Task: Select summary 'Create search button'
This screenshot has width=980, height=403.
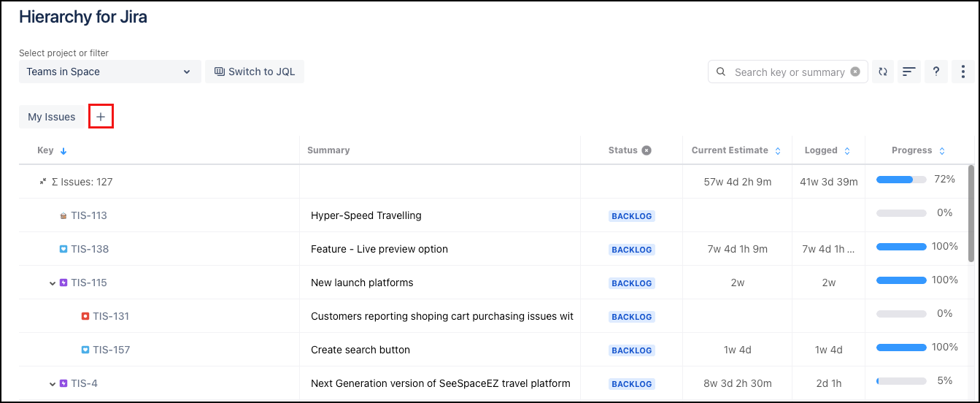Action: point(360,350)
